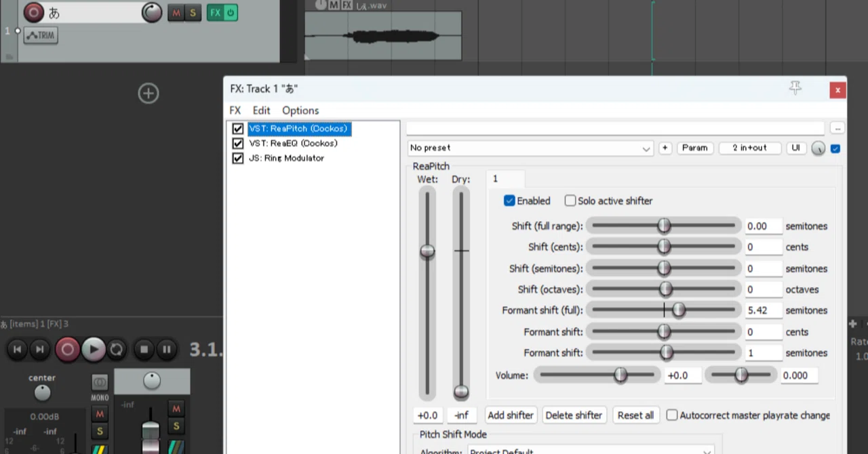Toggle the plugin bypass checkbox beside UI
868x454 pixels.
pyautogui.click(x=835, y=148)
